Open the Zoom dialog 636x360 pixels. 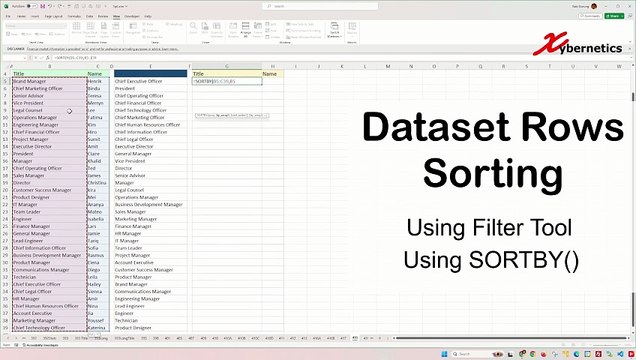193,29
